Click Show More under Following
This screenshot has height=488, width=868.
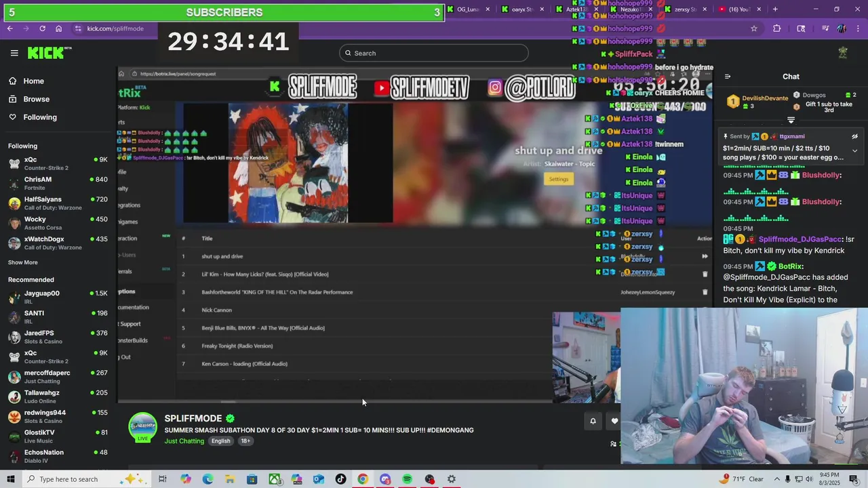click(23, 262)
